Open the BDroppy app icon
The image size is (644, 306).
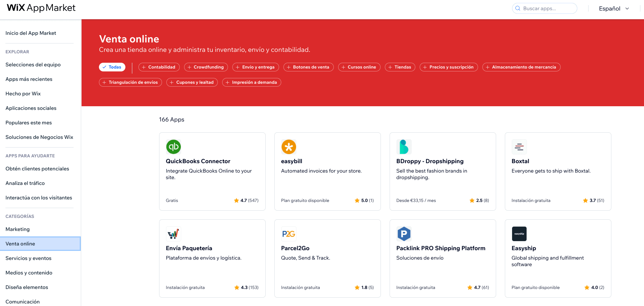(404, 147)
